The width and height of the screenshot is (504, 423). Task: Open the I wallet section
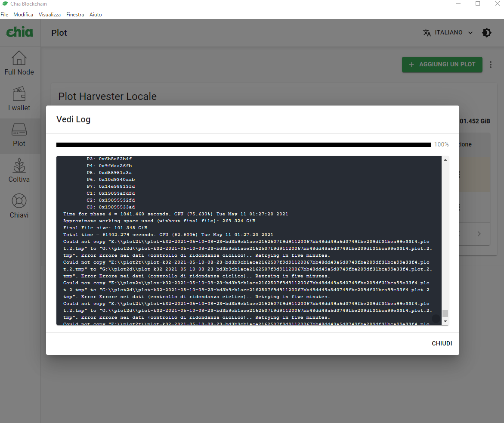tap(19, 99)
